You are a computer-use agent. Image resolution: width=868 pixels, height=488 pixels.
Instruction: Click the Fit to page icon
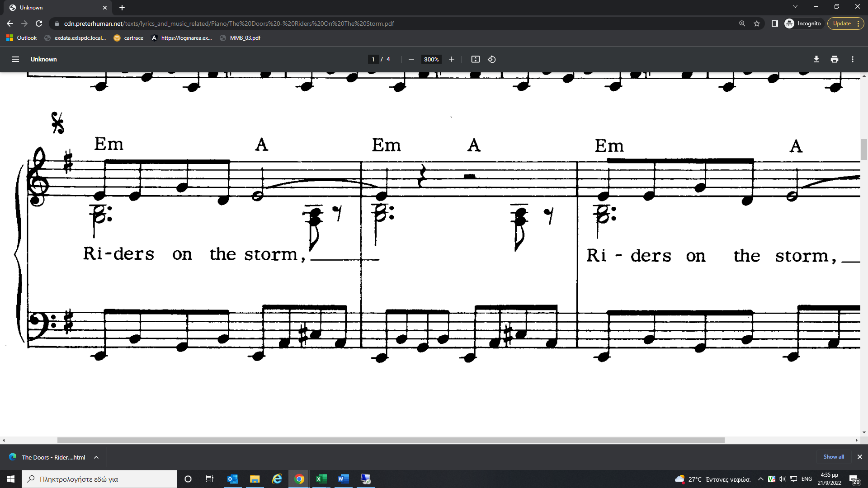point(475,59)
